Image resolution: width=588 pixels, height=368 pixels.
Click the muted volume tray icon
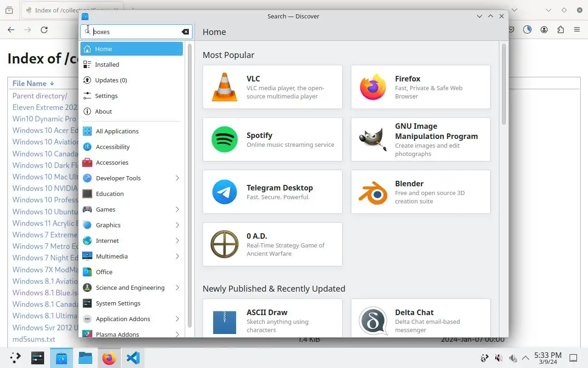[x=499, y=358]
